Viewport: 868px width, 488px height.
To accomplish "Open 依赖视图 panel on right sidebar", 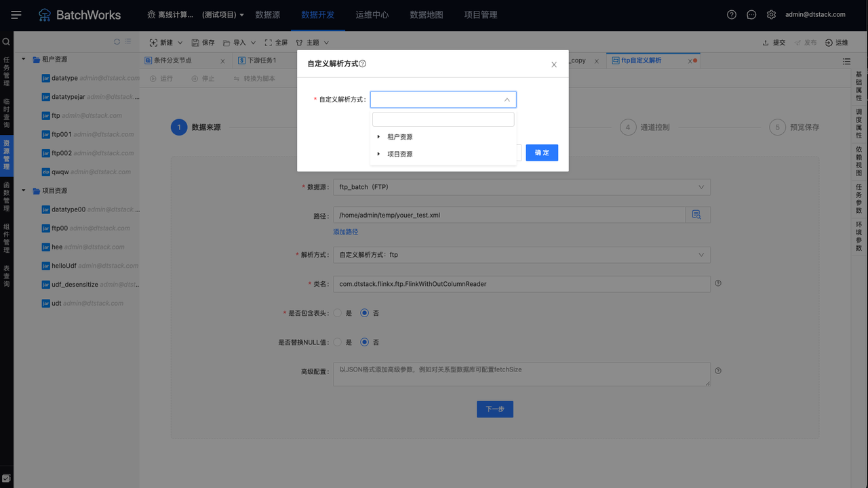I will tap(859, 161).
